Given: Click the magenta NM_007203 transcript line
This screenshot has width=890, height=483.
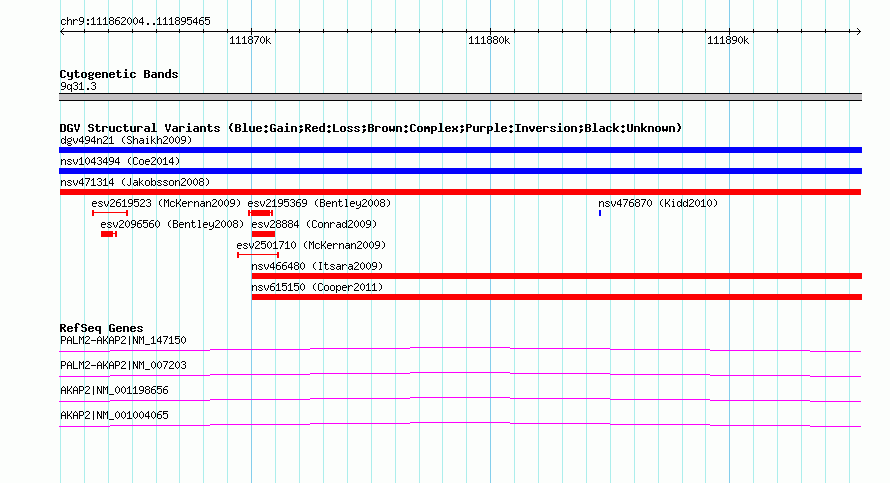Looking at the screenshot, I should (x=460, y=375).
